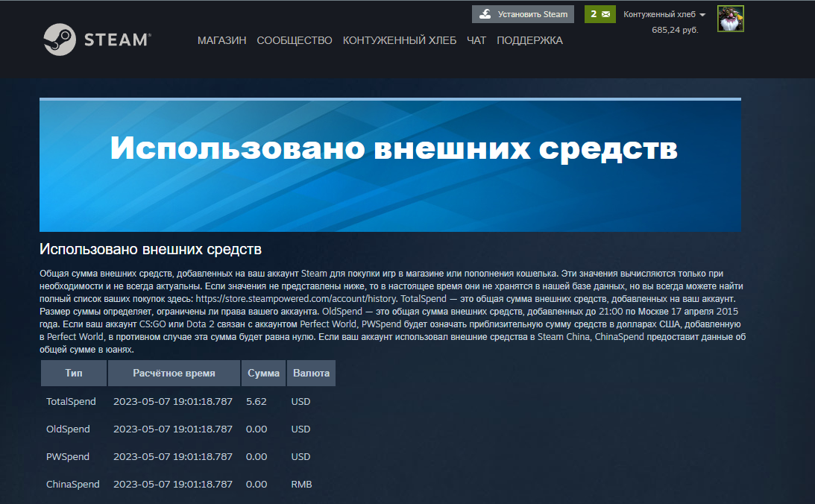Select the PWSpend row label
815x504 pixels.
(x=68, y=457)
